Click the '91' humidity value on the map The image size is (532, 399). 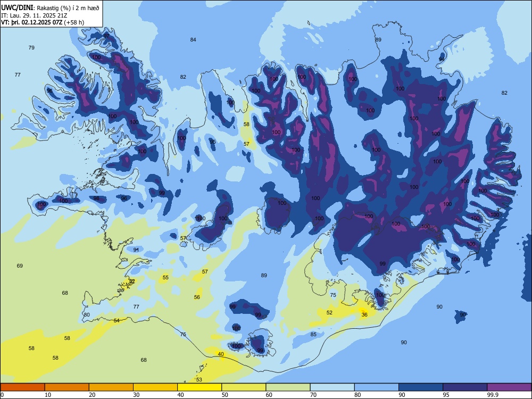pos(136,250)
